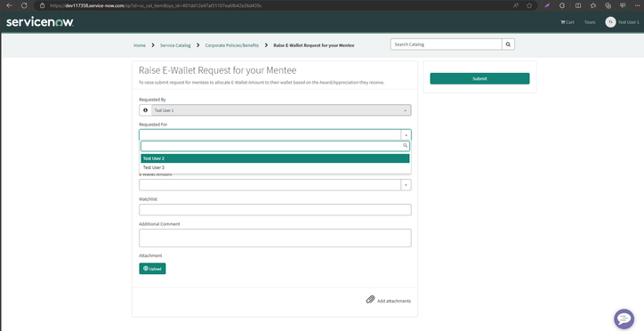Select Test User 3 from dropdown list
The height and width of the screenshot is (331, 644).
pos(275,167)
